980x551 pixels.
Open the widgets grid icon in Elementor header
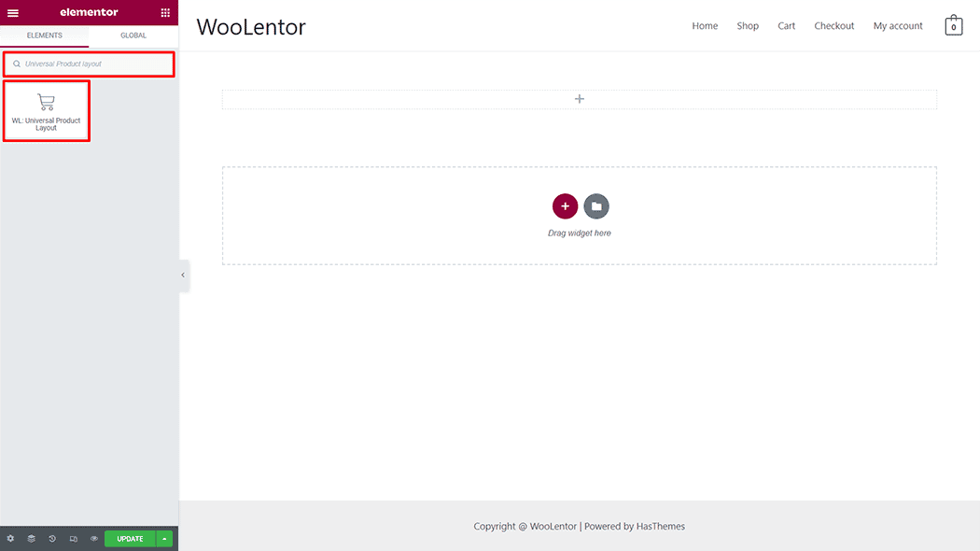[165, 12]
